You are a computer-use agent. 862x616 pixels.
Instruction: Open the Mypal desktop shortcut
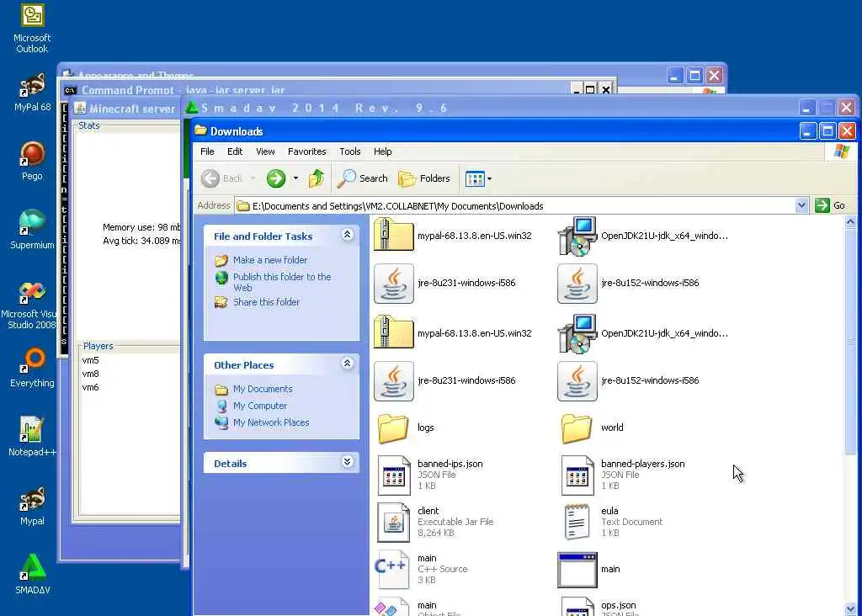tap(32, 506)
